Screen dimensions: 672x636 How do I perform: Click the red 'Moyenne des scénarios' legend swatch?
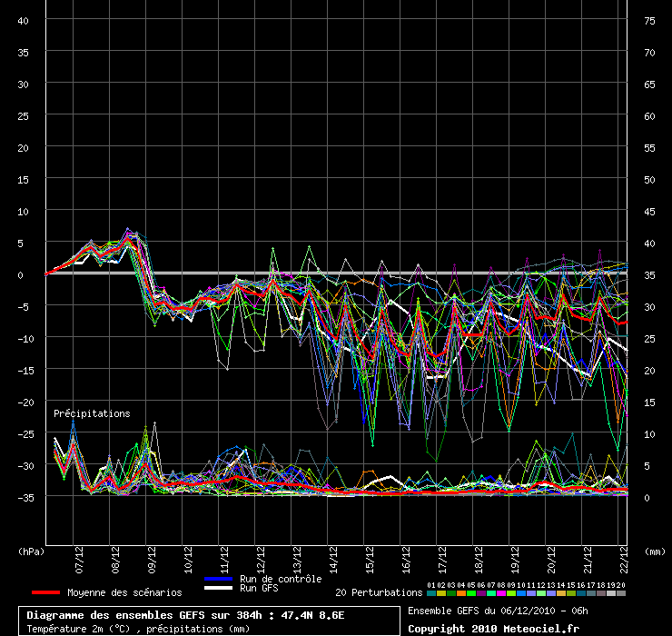(45, 592)
